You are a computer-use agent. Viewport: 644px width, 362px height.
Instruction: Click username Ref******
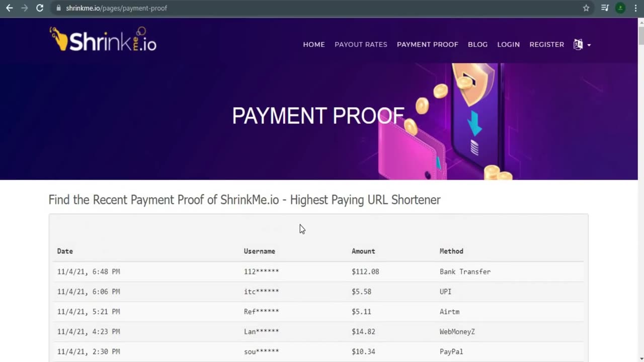[261, 312]
